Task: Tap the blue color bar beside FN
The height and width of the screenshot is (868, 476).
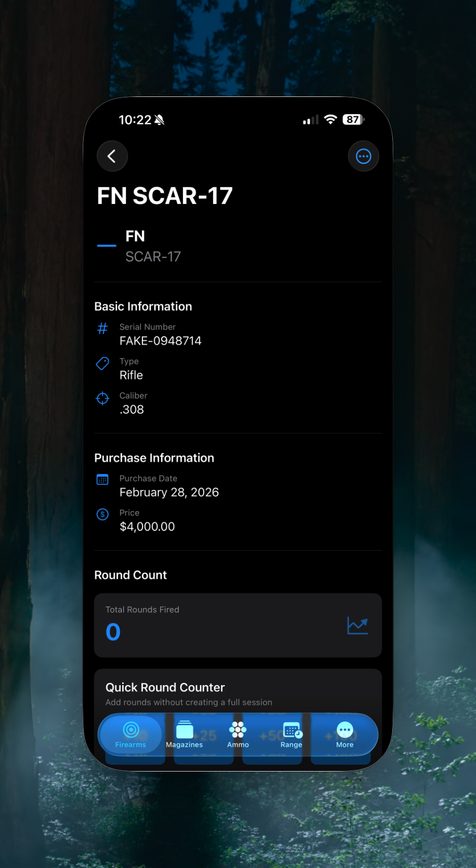Action: (x=107, y=246)
